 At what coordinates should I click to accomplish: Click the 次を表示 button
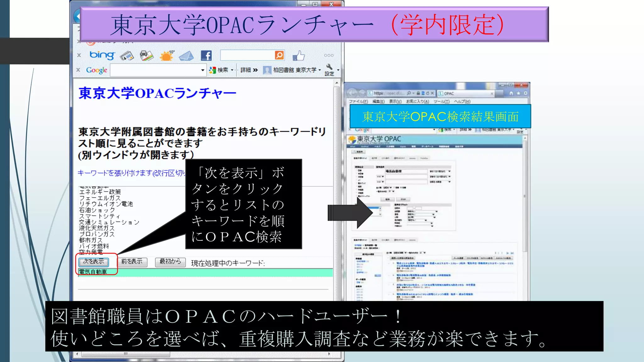93,262
